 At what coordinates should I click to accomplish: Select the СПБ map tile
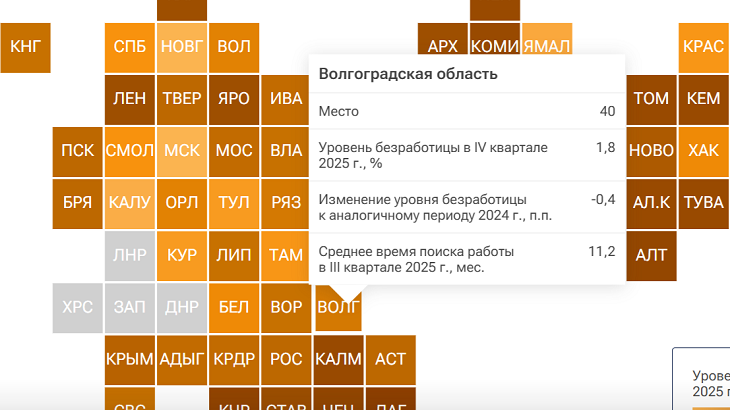click(129, 46)
